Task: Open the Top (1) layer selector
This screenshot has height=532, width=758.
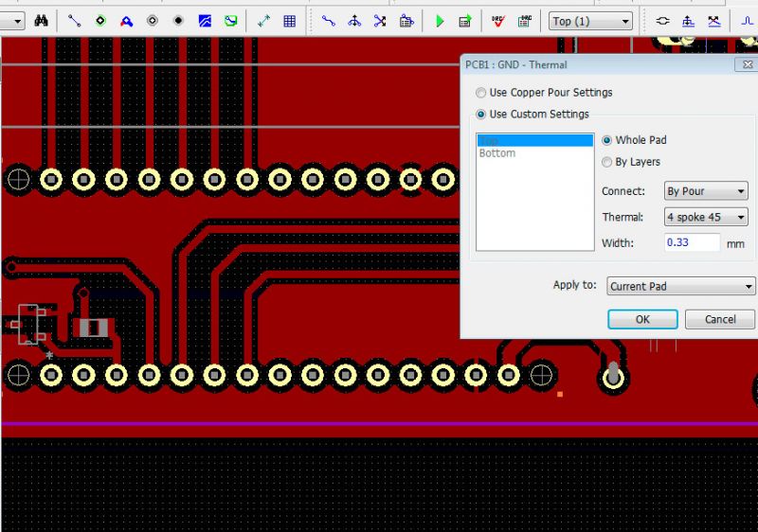Action: point(590,21)
